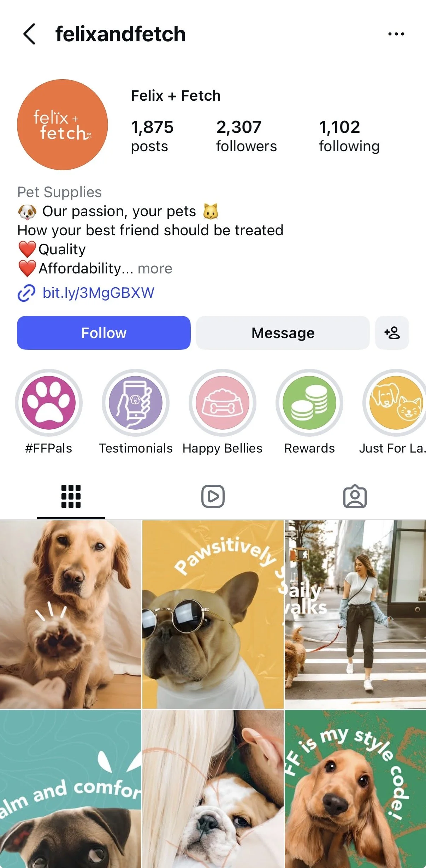Open the Felix + Fetch profile picture
The width and height of the screenshot is (426, 868).
click(63, 125)
